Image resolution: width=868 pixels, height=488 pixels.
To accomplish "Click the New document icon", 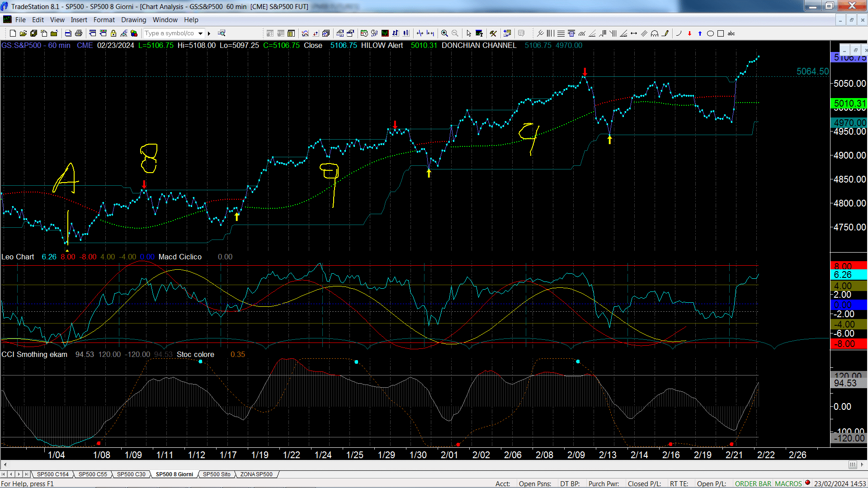I will [13, 33].
